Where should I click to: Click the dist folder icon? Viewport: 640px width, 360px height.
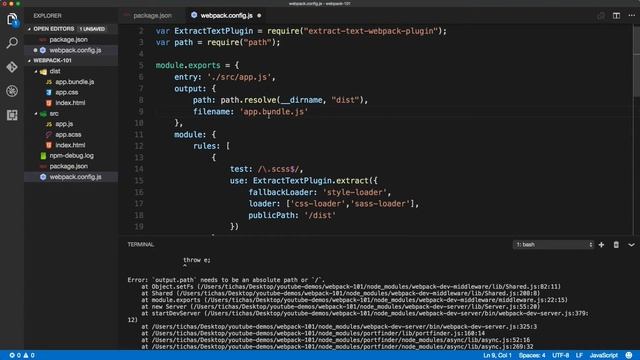(43, 71)
